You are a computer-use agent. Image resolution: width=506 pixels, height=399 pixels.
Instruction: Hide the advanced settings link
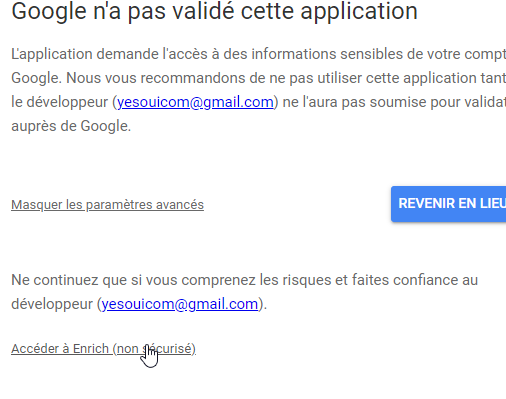[x=107, y=205]
